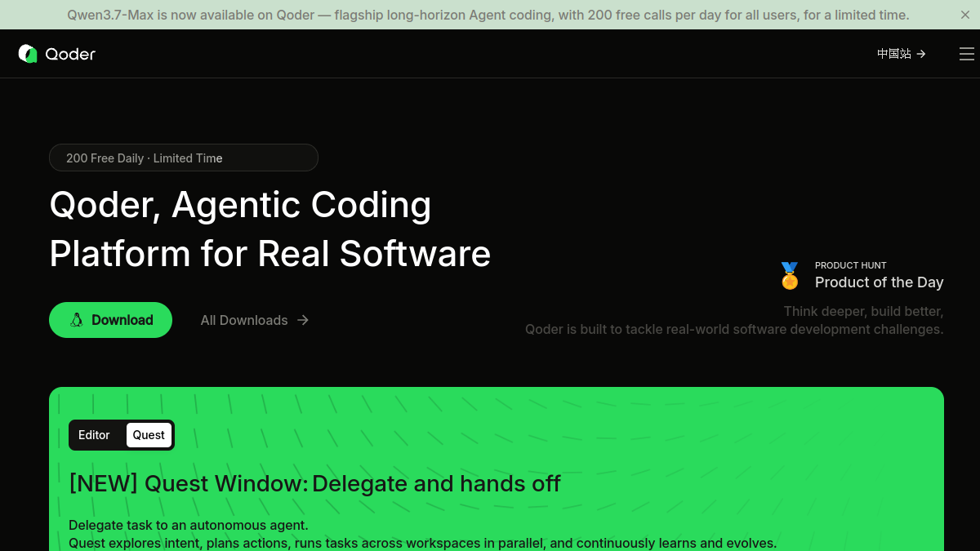Screen dimensions: 980x551
Task: Select the Editor tab
Action: 94,435
